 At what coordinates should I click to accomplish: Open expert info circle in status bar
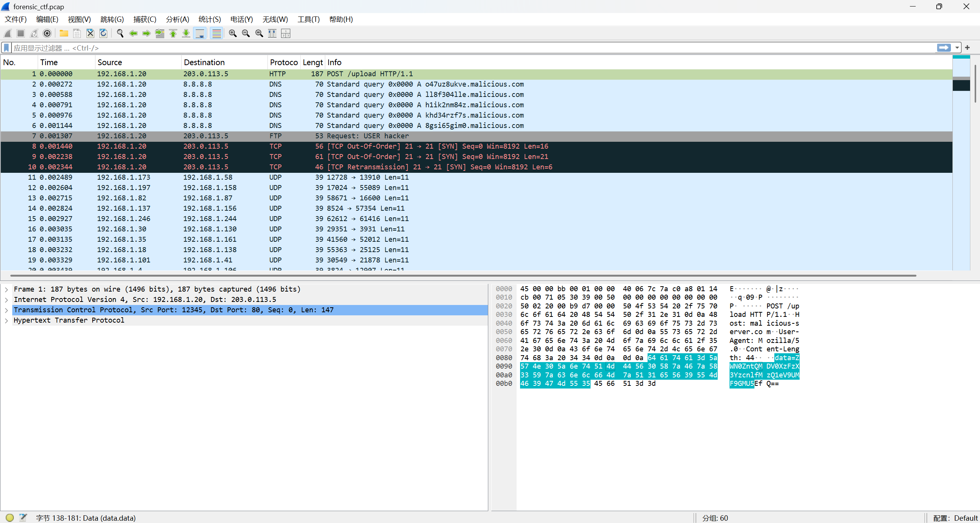tap(10, 518)
